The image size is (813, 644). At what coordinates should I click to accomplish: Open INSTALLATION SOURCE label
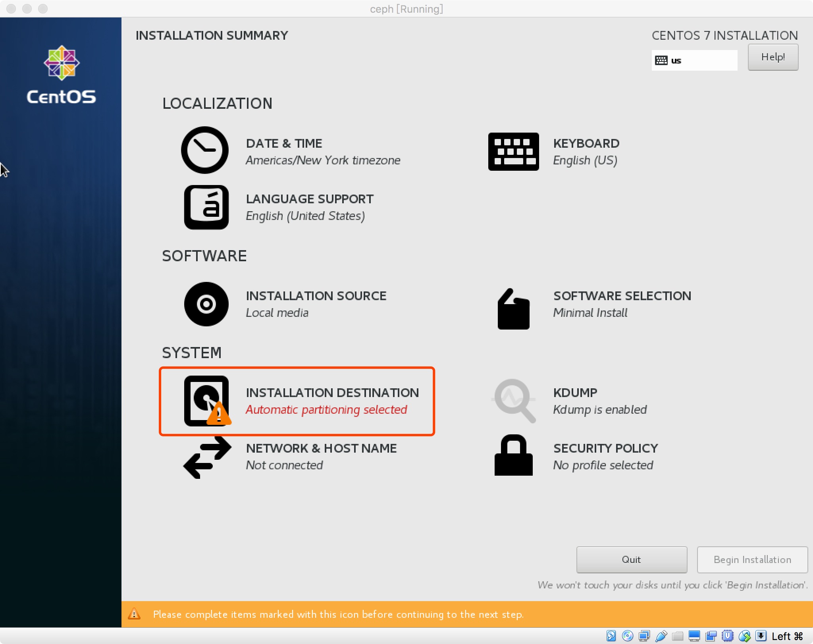pos(316,296)
